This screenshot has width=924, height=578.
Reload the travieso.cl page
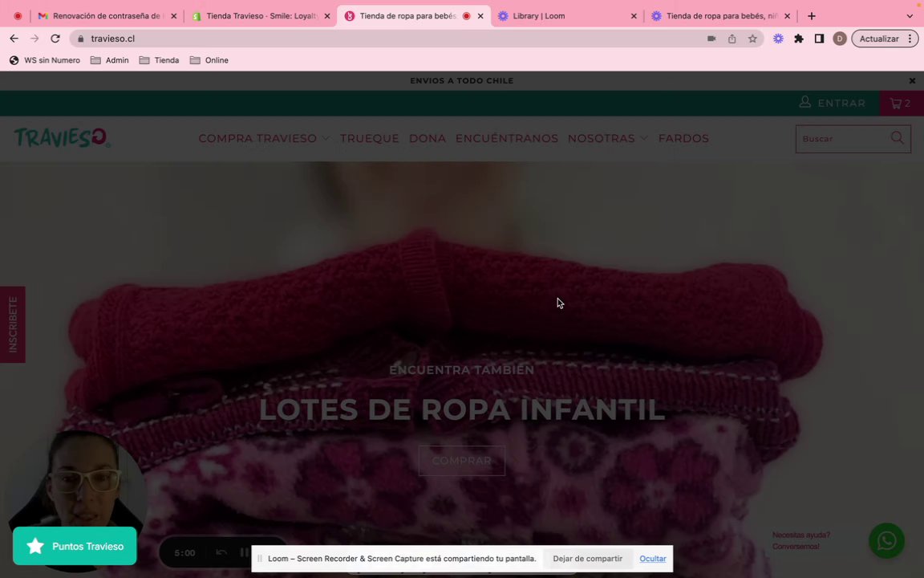tap(55, 39)
